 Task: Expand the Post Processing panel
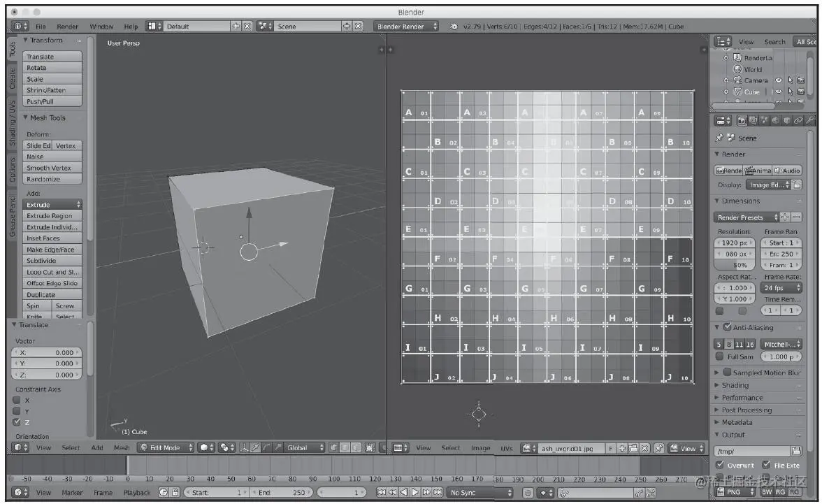click(x=747, y=410)
